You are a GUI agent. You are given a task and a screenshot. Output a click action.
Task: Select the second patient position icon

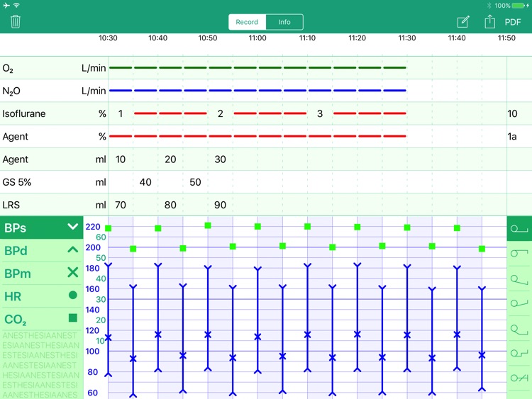519,253
